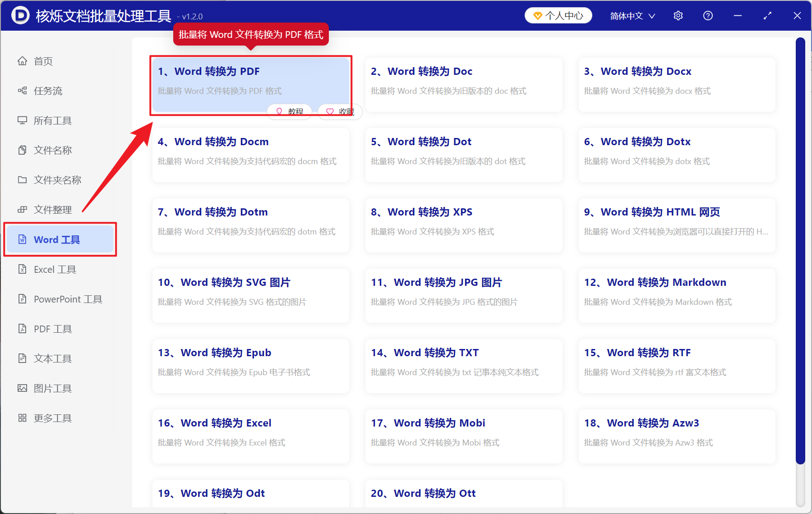Click the vertical scrollbar on the right
This screenshot has width=812, height=514.
800,252
